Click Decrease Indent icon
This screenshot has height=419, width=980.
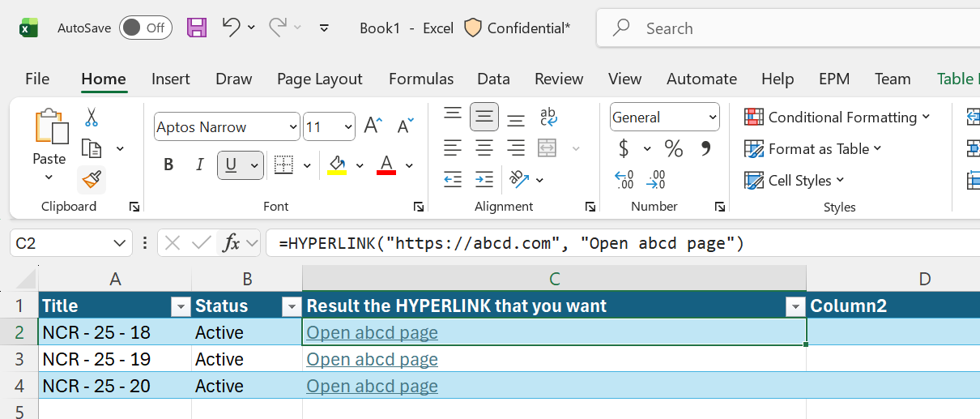point(453,179)
